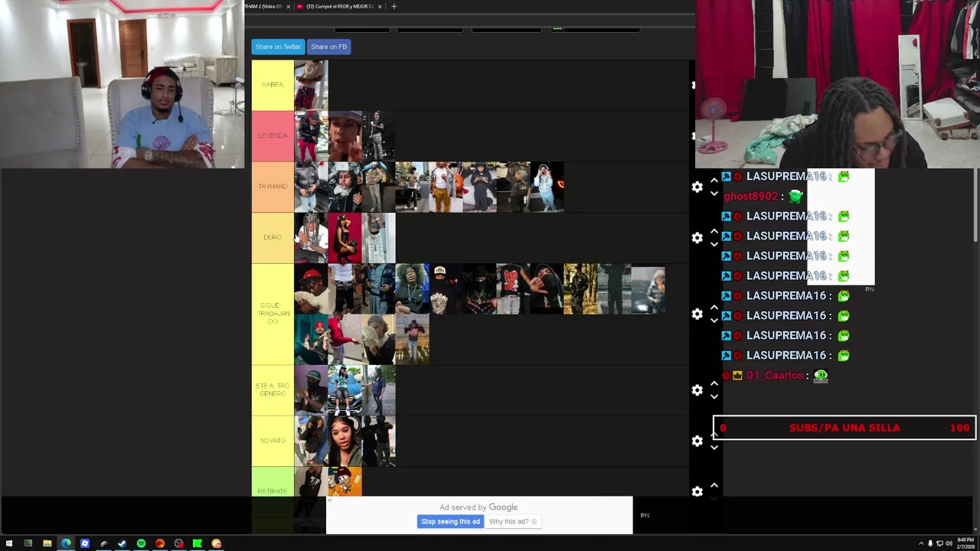
Task: Open settings gear for TRYHARD tier row
Action: coord(697,187)
